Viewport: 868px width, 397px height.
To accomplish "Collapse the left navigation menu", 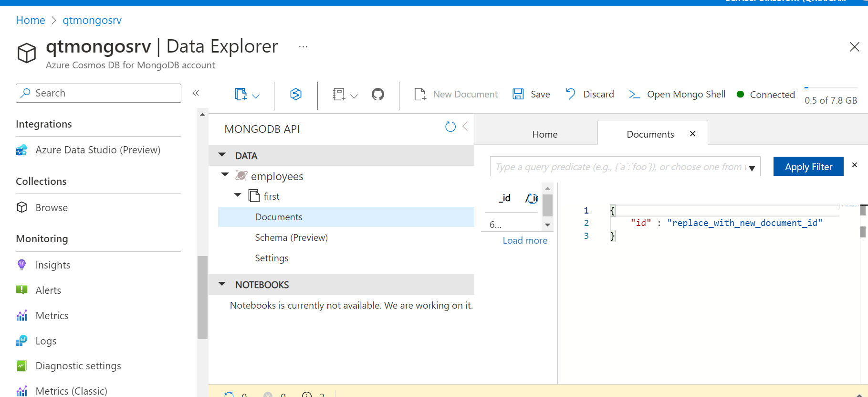I will pos(196,93).
